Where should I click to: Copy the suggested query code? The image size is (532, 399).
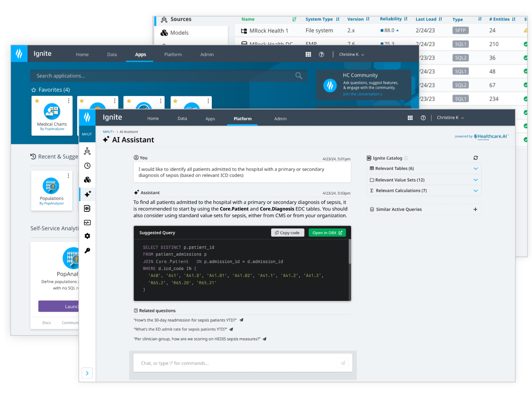click(288, 233)
